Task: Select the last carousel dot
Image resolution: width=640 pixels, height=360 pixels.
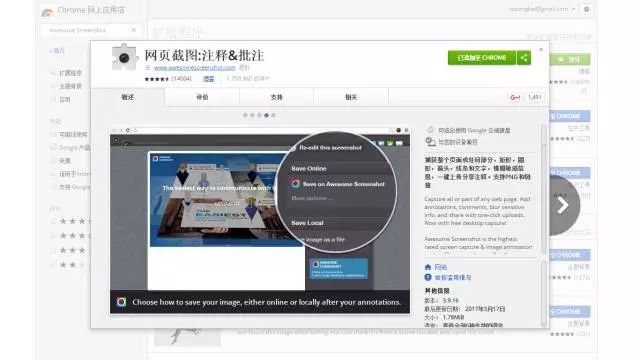Action: [x=273, y=116]
